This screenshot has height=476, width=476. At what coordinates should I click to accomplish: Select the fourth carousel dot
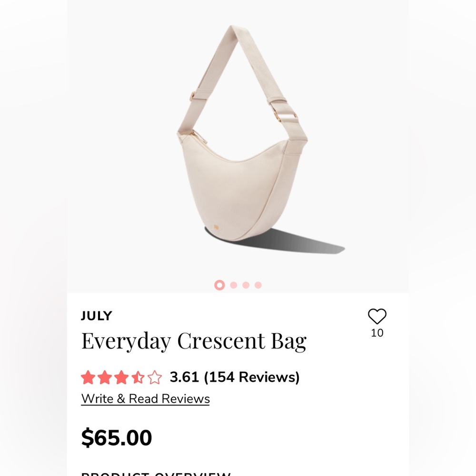point(257,284)
